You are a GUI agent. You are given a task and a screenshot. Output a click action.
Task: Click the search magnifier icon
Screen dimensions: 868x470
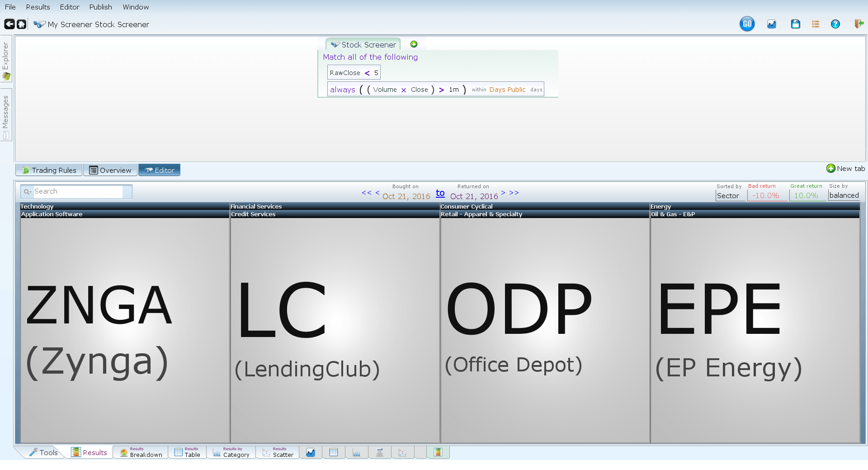pyautogui.click(x=27, y=191)
